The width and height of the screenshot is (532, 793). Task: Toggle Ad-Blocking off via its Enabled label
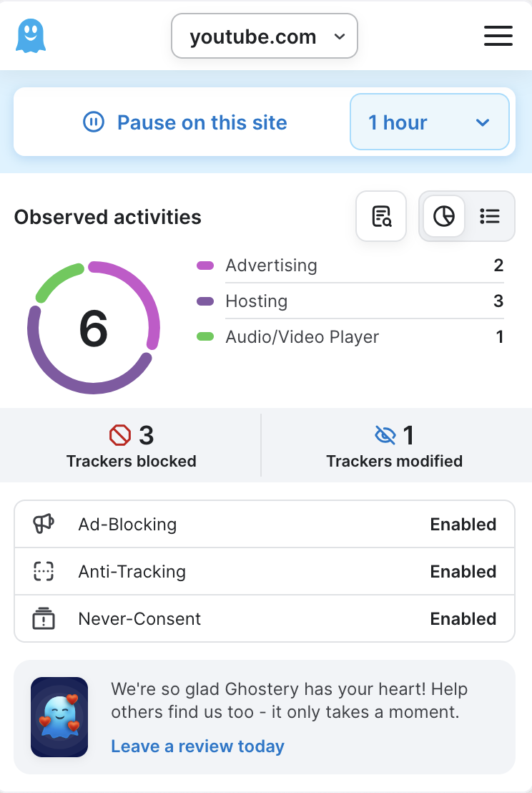coord(463,524)
